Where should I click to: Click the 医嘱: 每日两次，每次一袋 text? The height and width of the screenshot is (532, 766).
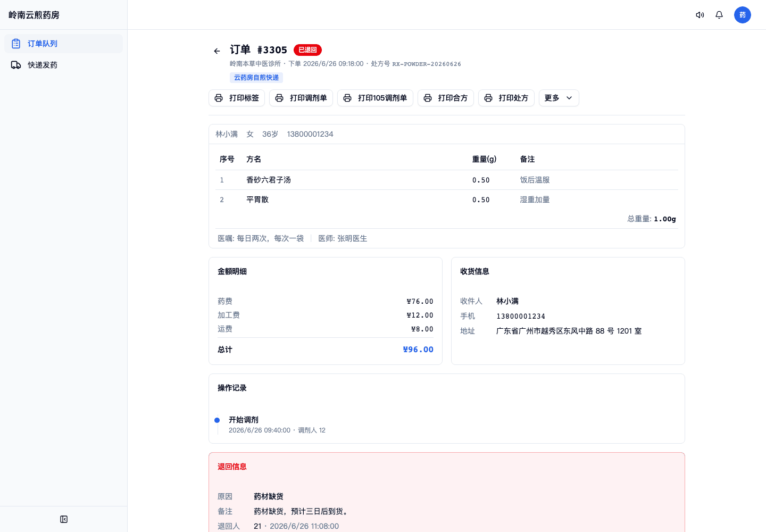(x=261, y=238)
